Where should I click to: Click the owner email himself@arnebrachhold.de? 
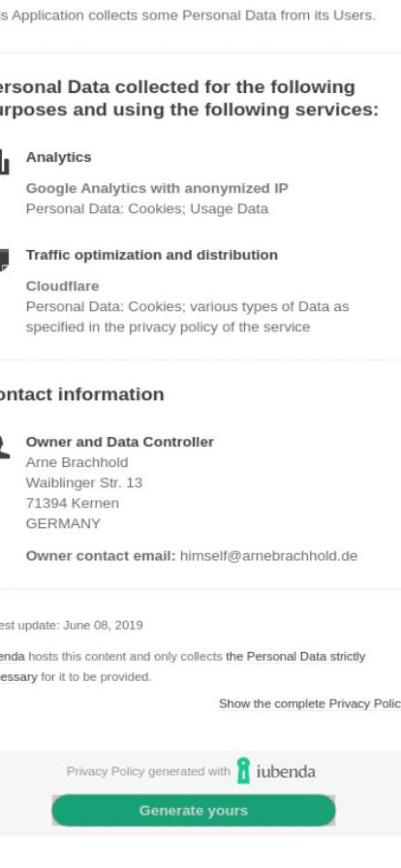(x=268, y=556)
